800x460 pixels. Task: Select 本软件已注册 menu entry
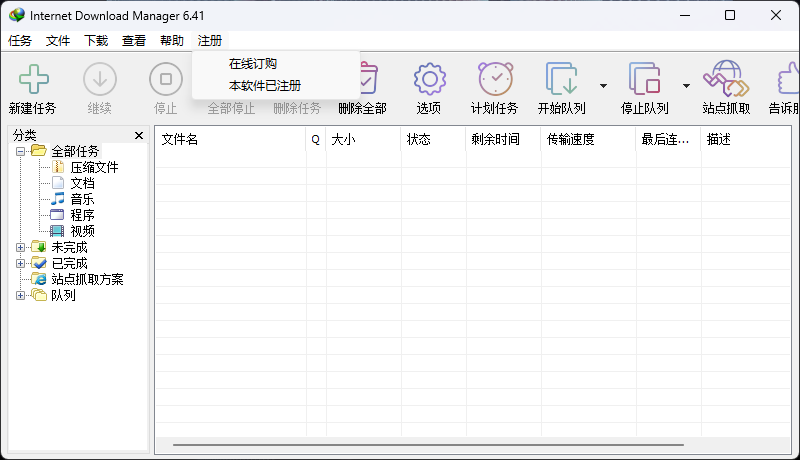point(264,86)
